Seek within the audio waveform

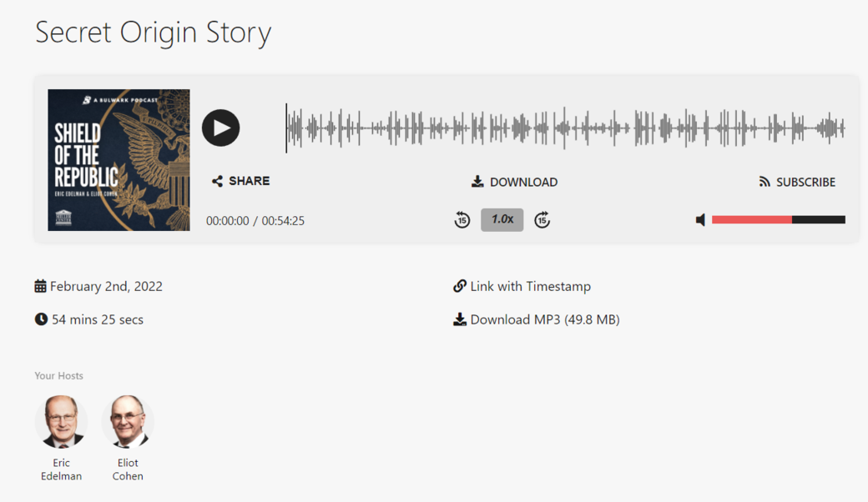pos(565,128)
